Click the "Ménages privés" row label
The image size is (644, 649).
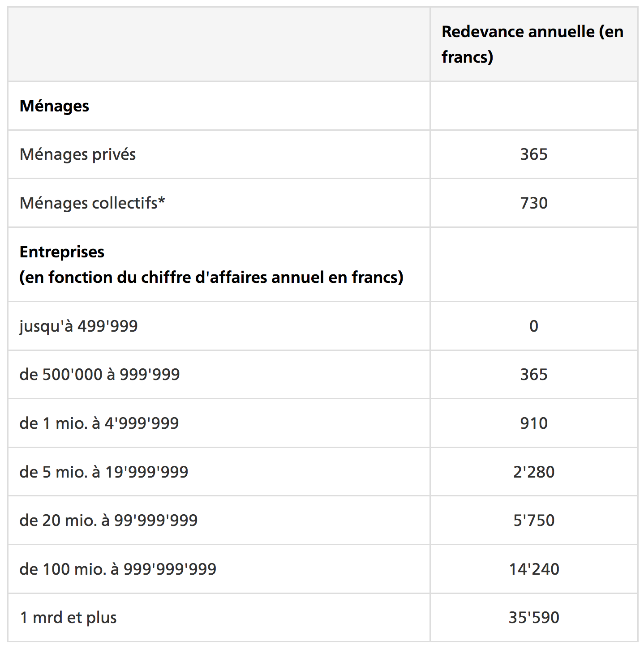[77, 154]
